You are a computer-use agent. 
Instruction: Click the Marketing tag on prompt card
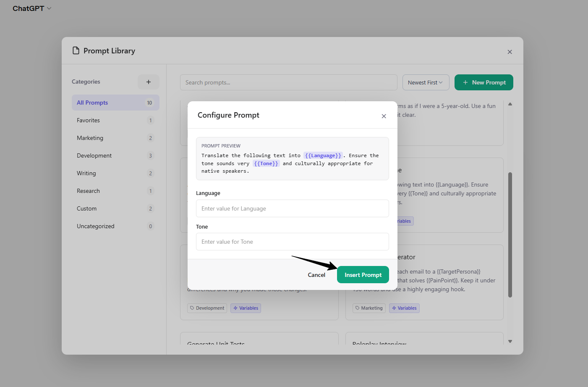[x=369, y=308]
